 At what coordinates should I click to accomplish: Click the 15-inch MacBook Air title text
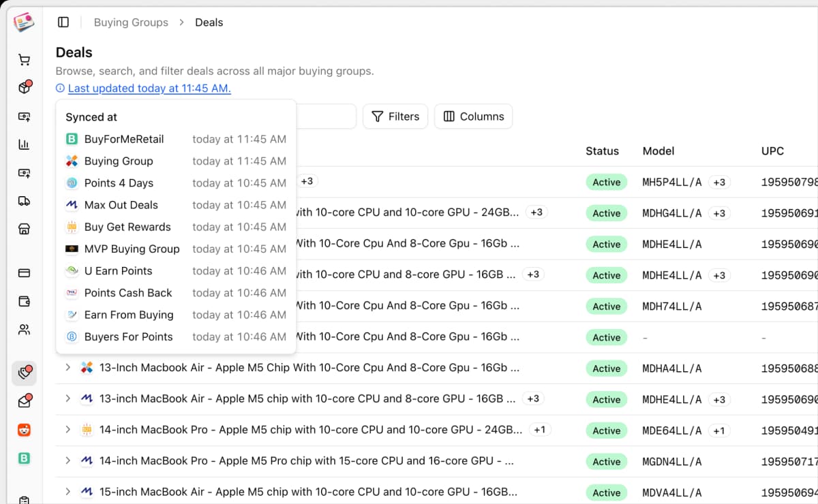click(x=308, y=492)
